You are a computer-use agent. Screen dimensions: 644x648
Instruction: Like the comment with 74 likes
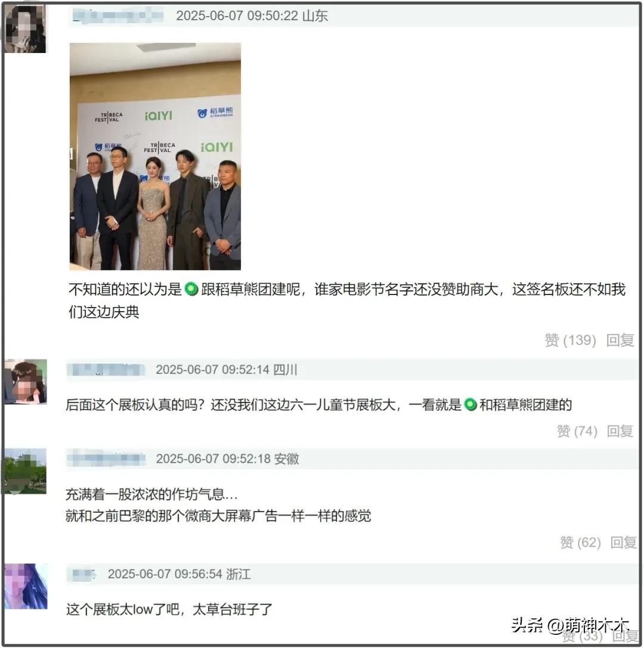577,431
